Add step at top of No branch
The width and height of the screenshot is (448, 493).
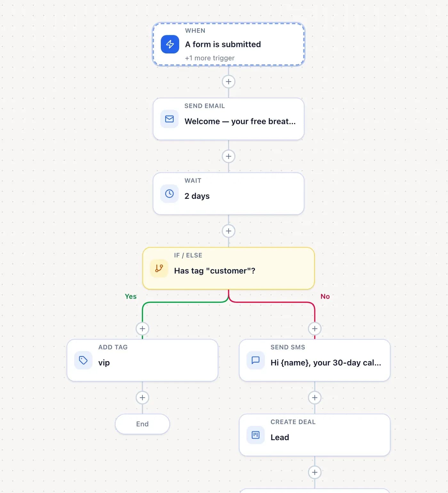(315, 329)
